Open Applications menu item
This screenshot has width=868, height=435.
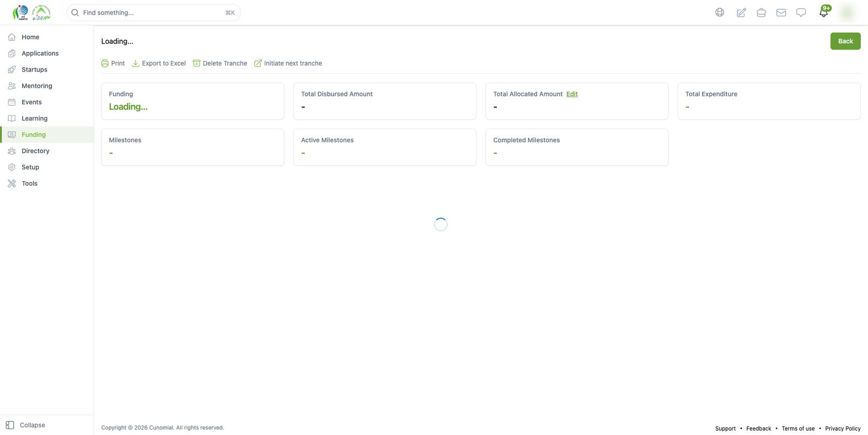pos(47,53)
